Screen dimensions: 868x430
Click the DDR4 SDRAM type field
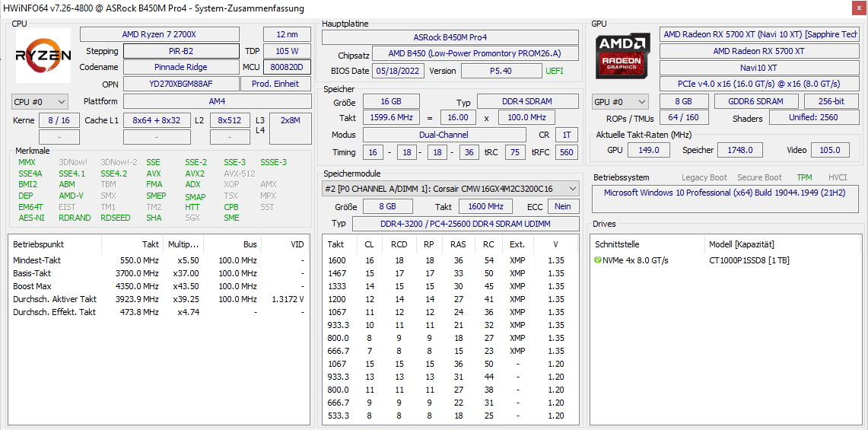527,101
